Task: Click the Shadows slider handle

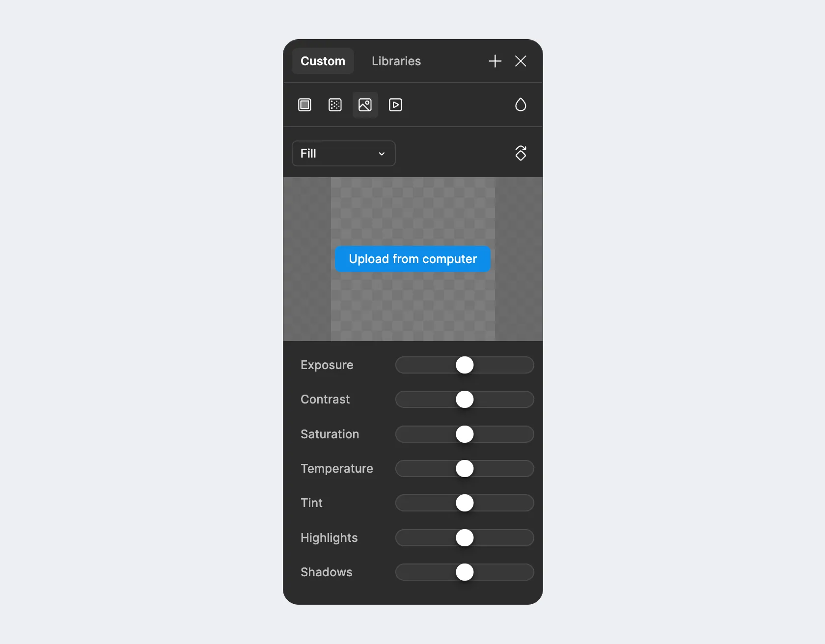Action: (465, 572)
